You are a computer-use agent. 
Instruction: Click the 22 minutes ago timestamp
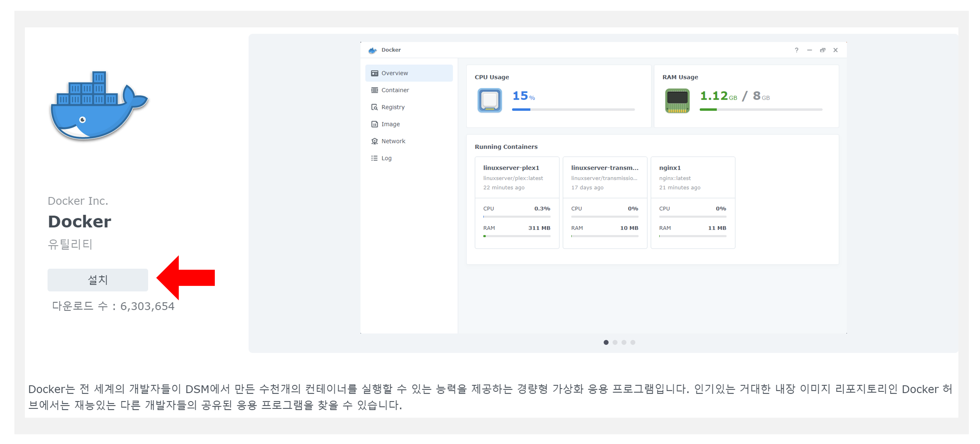click(x=504, y=187)
